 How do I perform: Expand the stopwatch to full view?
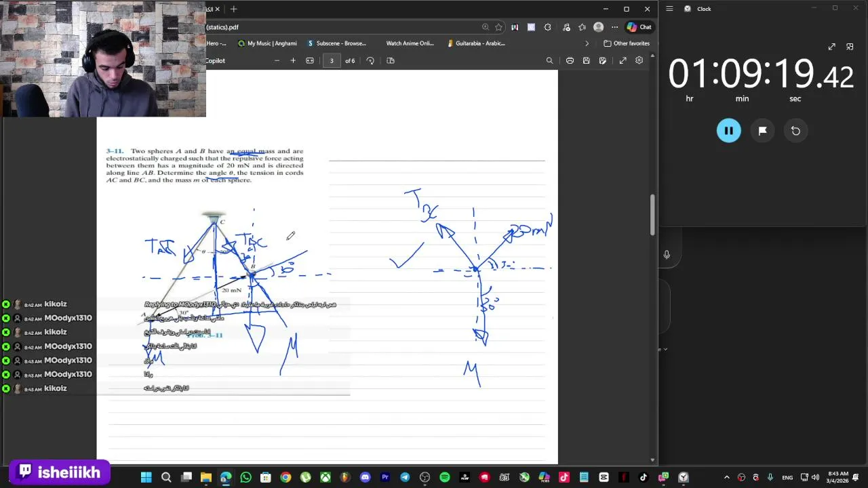831,47
